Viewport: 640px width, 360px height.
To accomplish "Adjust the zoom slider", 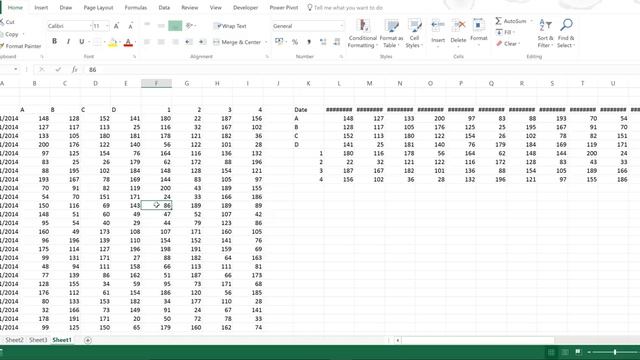I will (x=615, y=352).
